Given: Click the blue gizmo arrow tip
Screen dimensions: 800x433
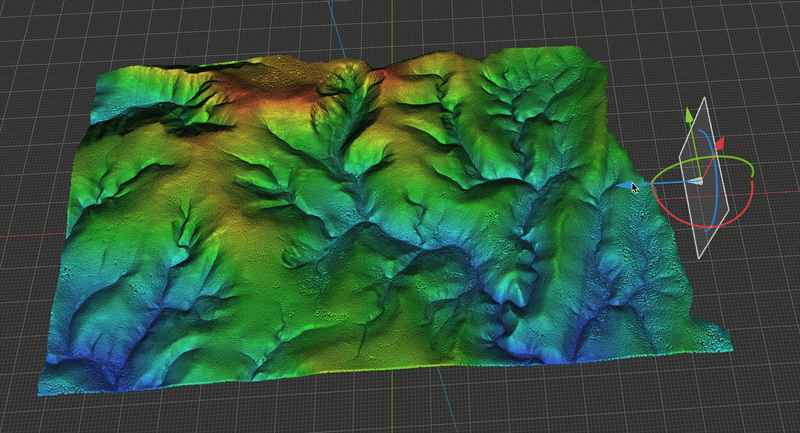Looking at the screenshot, I should pos(621,185).
